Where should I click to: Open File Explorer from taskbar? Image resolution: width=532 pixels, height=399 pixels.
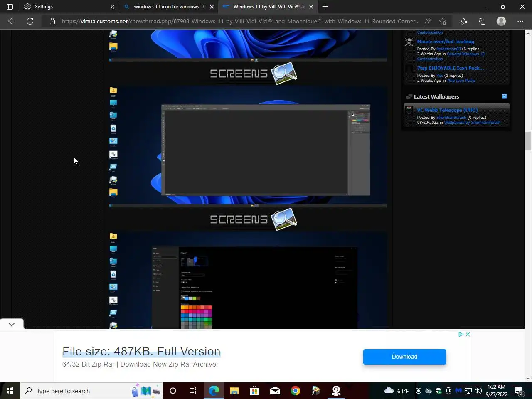pos(234,391)
